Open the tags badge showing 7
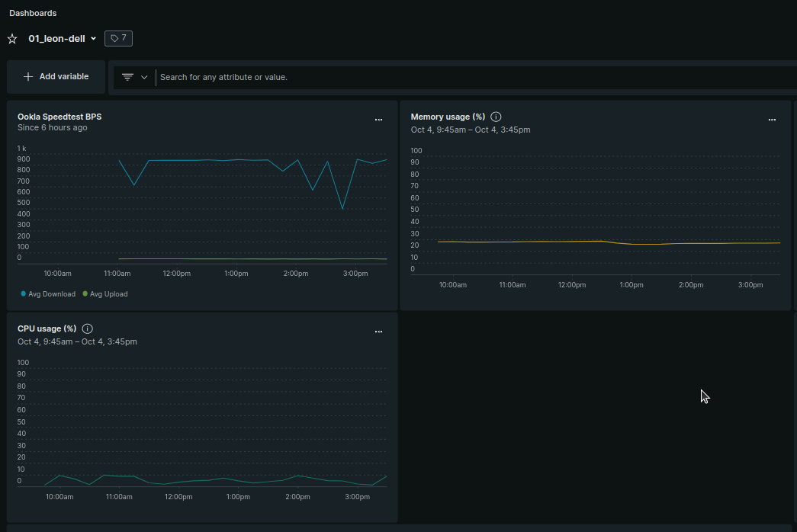The height and width of the screenshot is (532, 797). pos(118,38)
